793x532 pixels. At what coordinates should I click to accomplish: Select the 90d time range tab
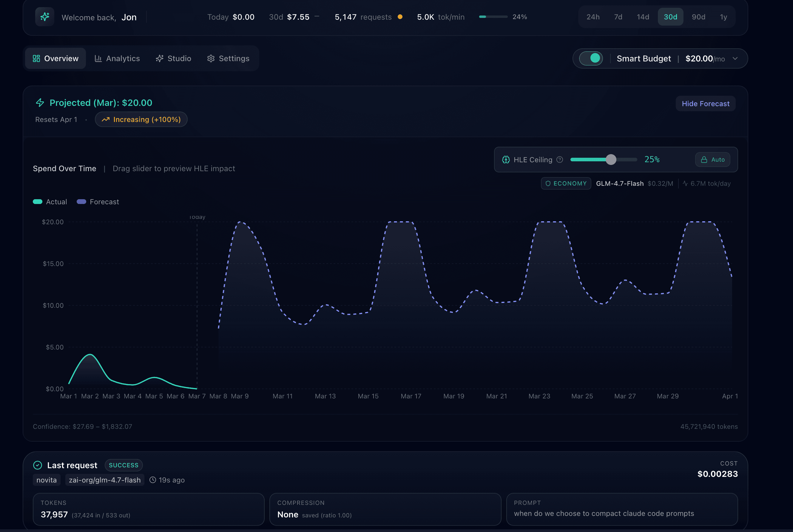click(x=698, y=17)
